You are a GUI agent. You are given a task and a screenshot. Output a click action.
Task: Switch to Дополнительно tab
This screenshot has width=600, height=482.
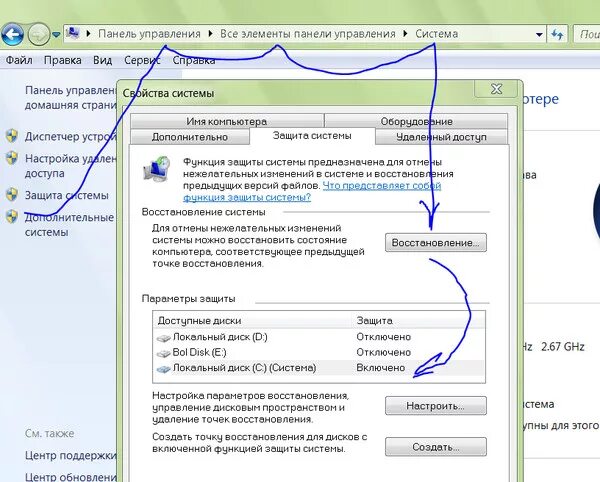(190, 137)
